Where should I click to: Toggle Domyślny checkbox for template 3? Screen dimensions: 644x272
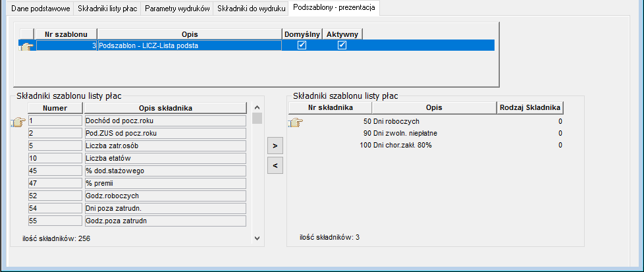pos(302,45)
